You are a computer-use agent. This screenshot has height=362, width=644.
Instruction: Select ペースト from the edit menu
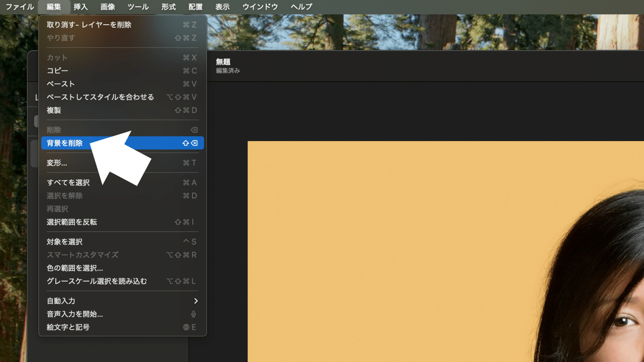(x=122, y=84)
